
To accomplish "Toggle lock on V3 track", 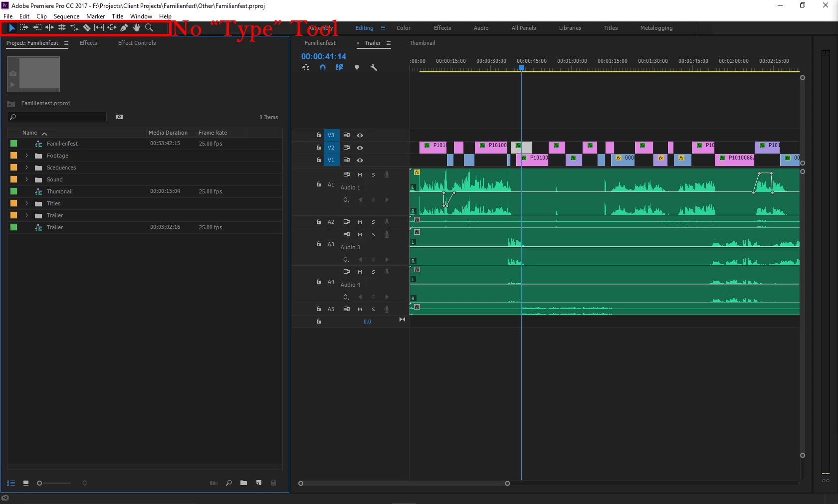I will pyautogui.click(x=318, y=135).
